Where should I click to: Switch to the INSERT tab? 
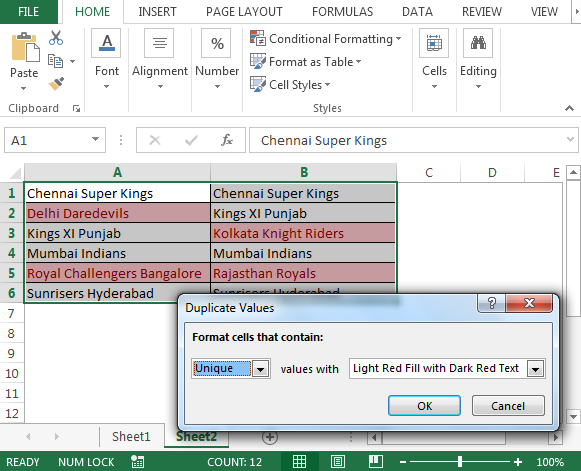157,11
